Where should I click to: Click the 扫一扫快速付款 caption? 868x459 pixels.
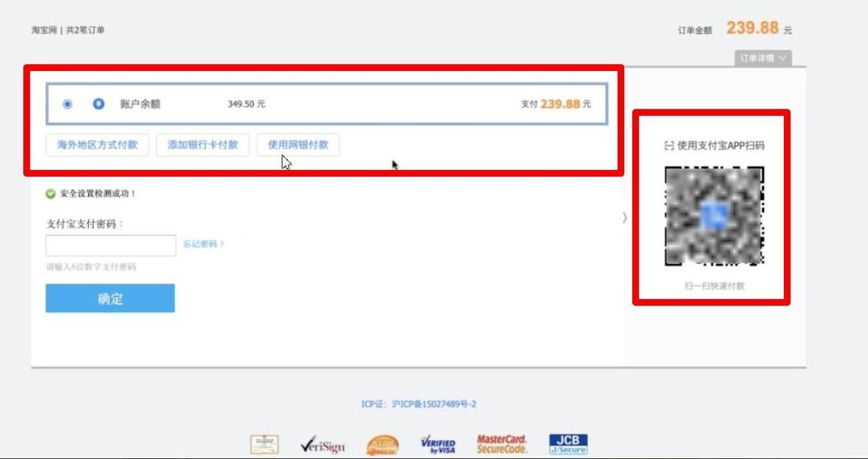click(x=715, y=286)
